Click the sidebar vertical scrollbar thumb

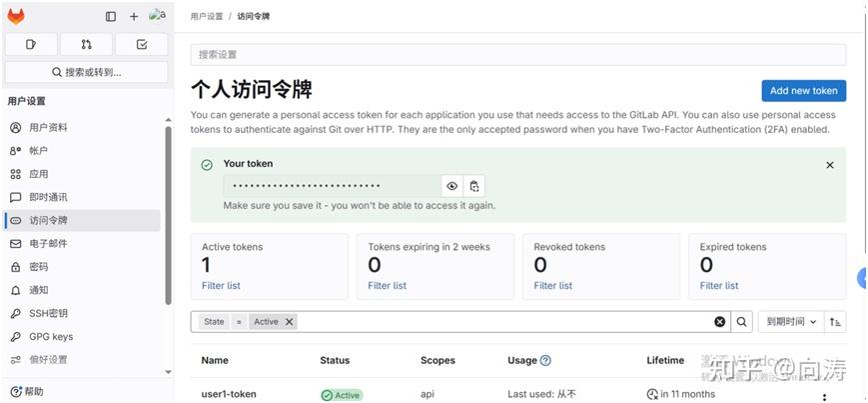tap(168, 215)
